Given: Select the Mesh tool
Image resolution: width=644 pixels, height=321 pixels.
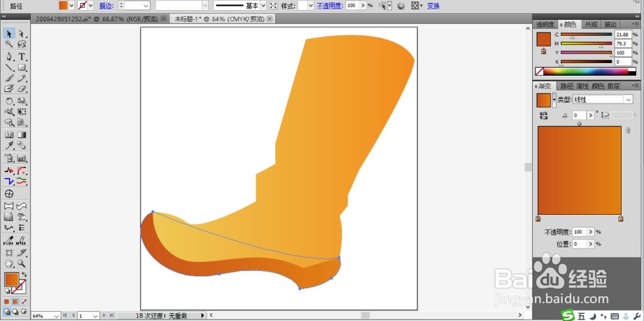Looking at the screenshot, I should (8, 134).
